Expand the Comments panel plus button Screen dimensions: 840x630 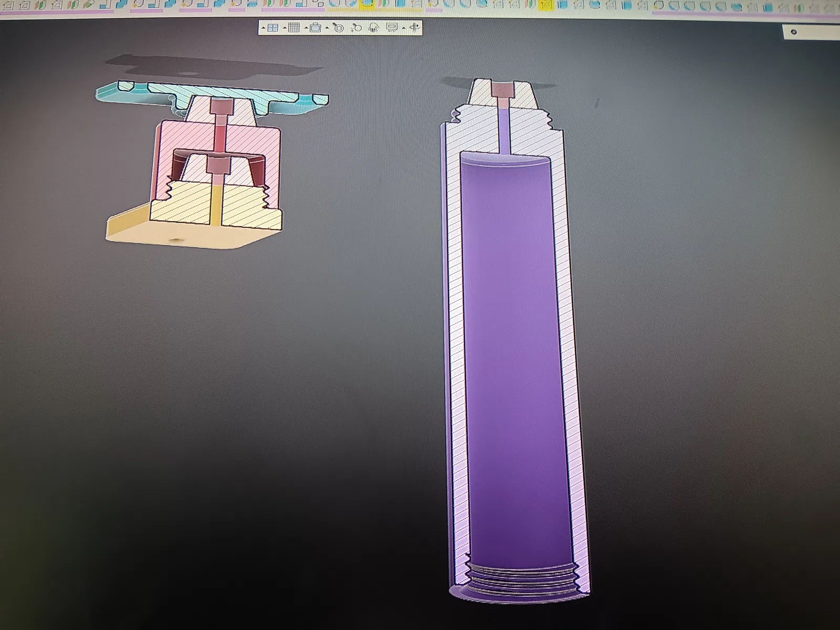tap(794, 32)
